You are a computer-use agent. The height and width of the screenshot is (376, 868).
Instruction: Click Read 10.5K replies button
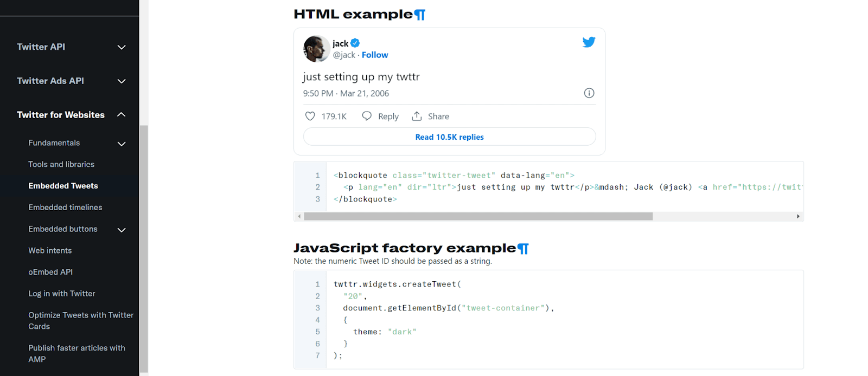(x=449, y=137)
